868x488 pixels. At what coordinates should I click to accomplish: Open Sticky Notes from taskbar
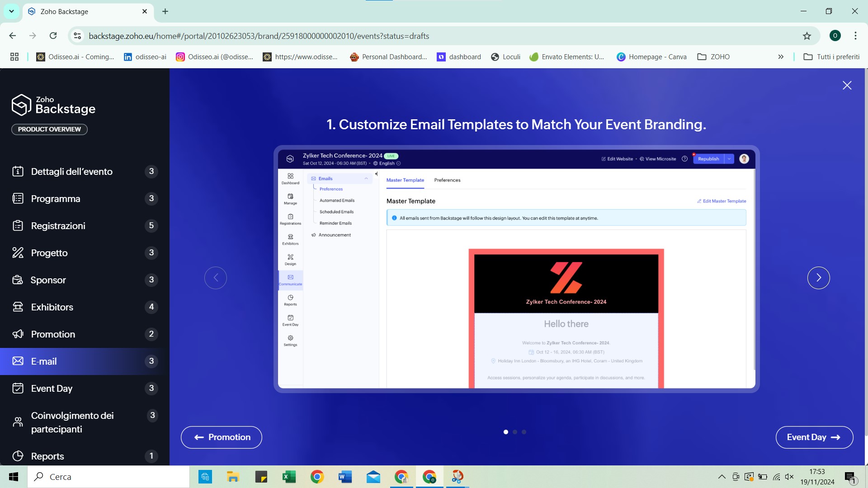coord(261,477)
